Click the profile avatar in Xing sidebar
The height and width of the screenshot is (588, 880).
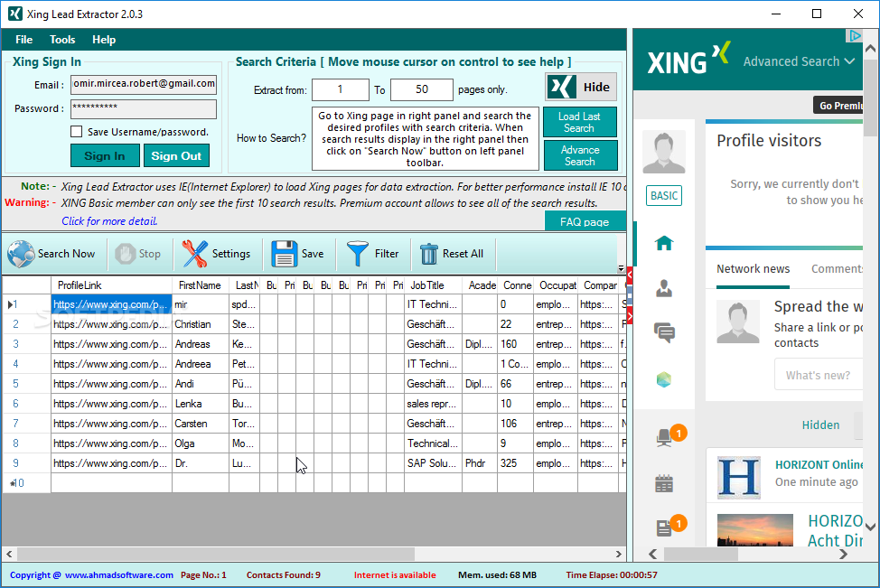[664, 152]
